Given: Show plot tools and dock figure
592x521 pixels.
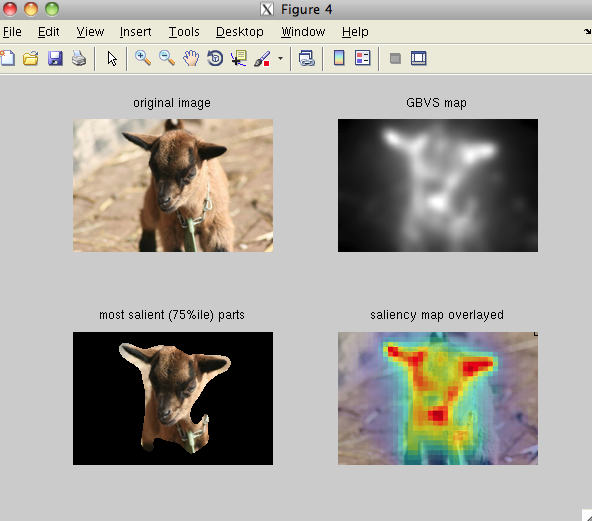Looking at the screenshot, I should click(x=418, y=59).
